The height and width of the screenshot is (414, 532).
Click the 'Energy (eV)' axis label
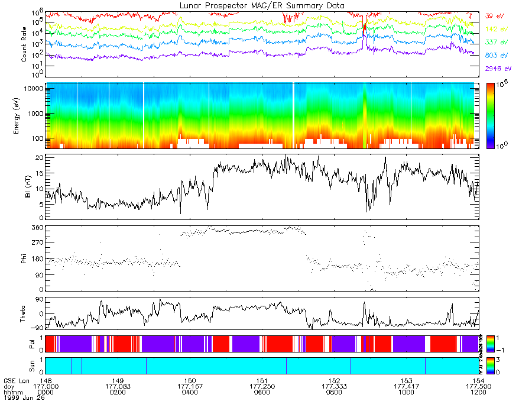point(16,116)
